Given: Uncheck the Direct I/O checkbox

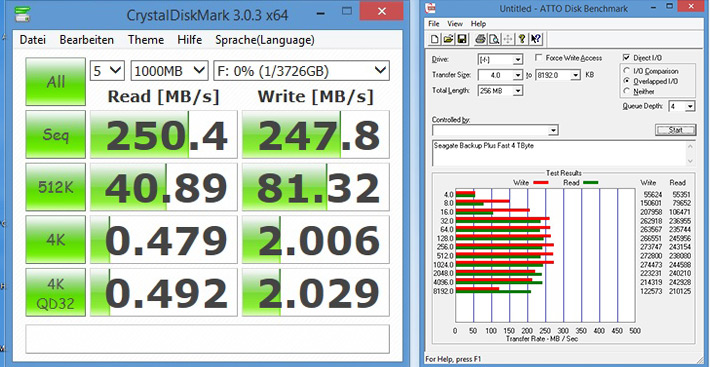Looking at the screenshot, I should 627,58.
